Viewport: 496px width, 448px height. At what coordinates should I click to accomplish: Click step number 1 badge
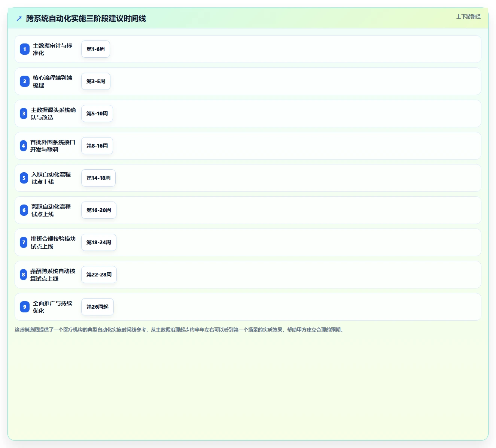(25, 49)
